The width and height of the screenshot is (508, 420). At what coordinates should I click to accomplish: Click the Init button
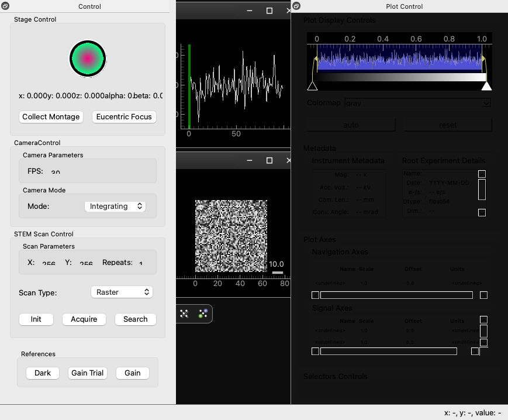point(36,319)
